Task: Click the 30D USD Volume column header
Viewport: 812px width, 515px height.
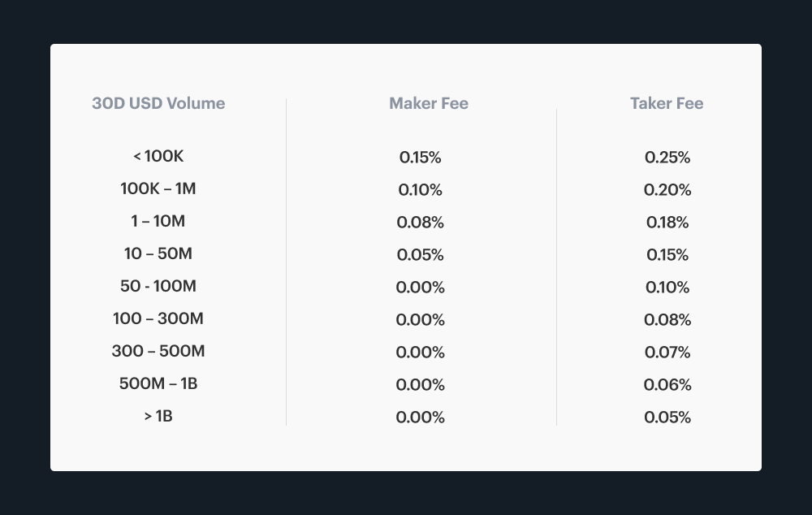Action: pyautogui.click(x=158, y=103)
